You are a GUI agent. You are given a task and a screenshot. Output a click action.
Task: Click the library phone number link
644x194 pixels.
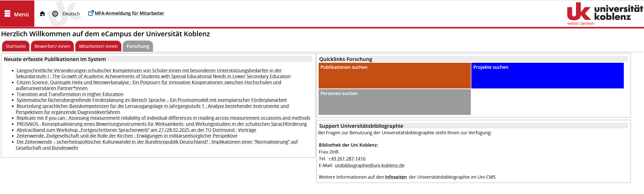pyautogui.click(x=347, y=159)
